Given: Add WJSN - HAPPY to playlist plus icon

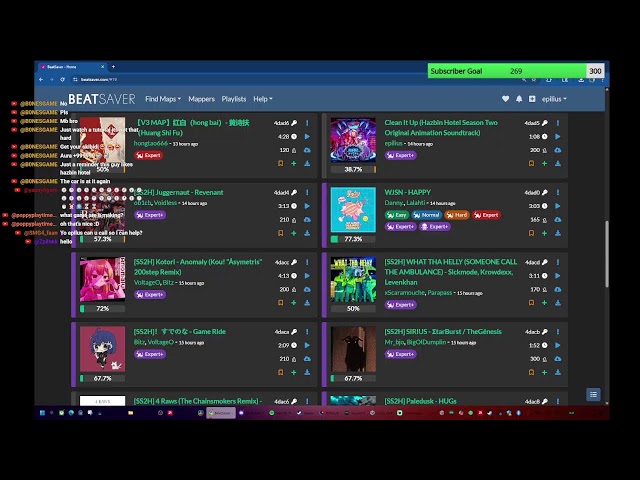Looking at the screenshot, I should click(x=544, y=233).
